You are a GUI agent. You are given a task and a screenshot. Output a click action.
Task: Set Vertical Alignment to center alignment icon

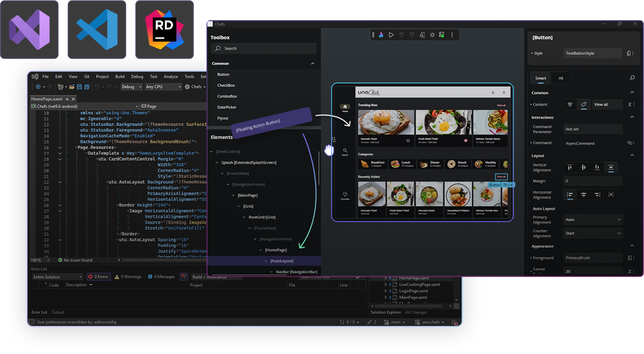pyautogui.click(x=583, y=167)
